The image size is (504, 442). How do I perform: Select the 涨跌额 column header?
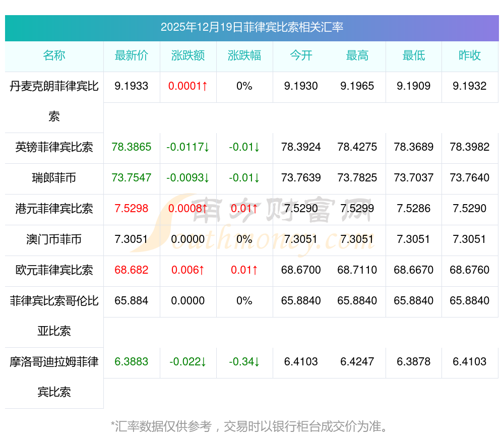[188, 56]
